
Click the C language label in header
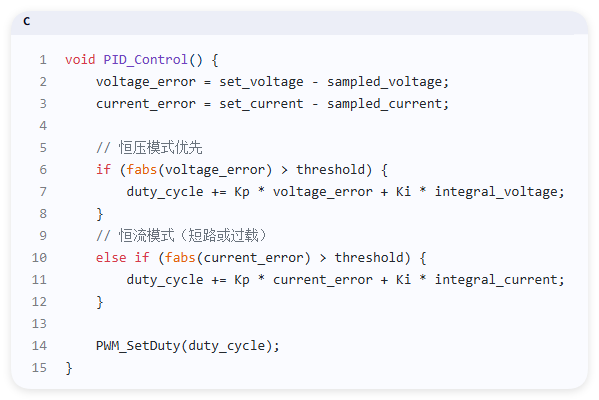[26, 21]
